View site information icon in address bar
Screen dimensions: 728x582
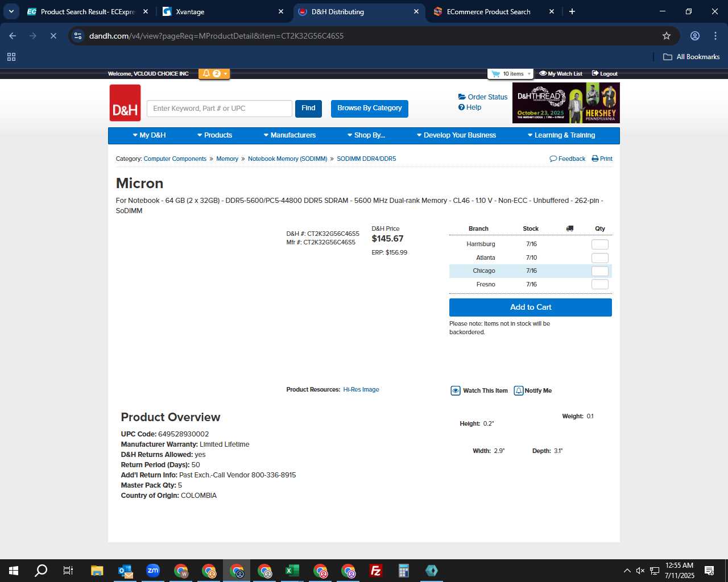point(78,36)
